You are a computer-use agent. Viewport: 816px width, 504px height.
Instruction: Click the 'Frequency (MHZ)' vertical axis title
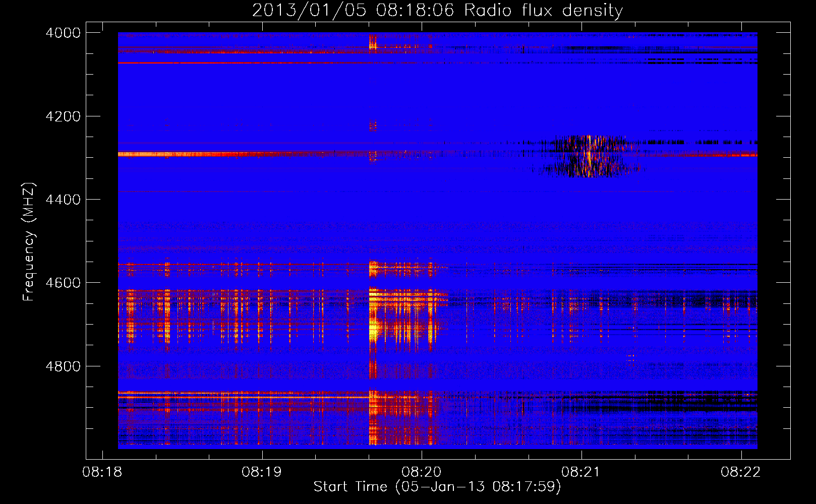pyautogui.click(x=29, y=242)
